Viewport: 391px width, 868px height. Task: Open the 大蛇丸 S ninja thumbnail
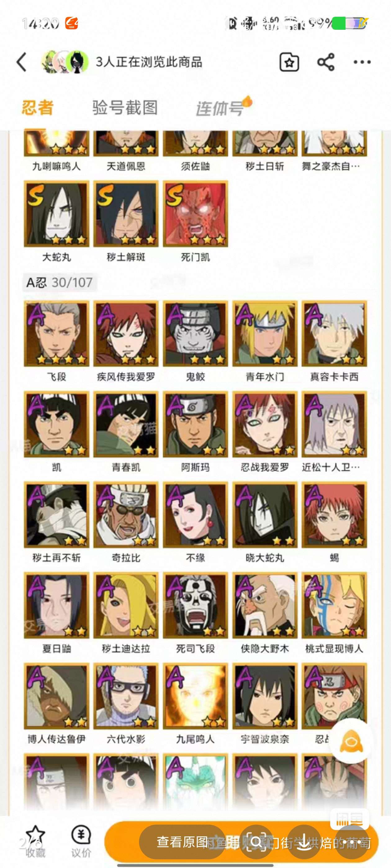pos(56,214)
